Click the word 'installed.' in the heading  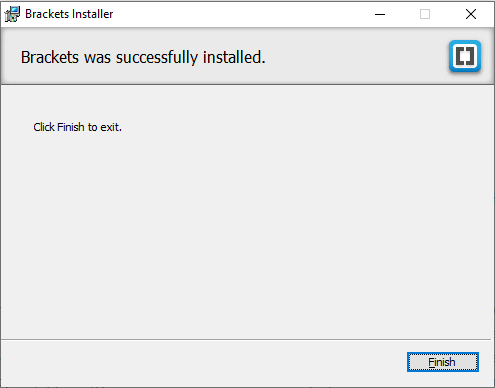(234, 57)
